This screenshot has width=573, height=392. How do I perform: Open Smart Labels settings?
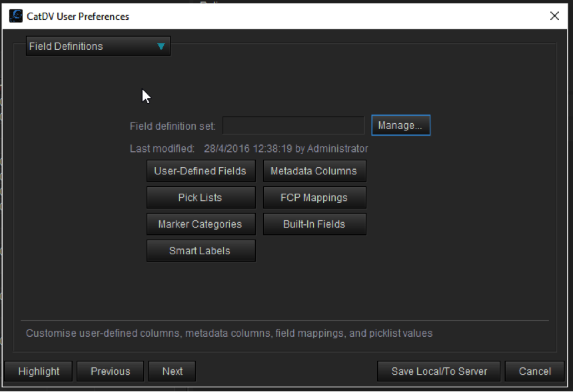[x=201, y=251]
